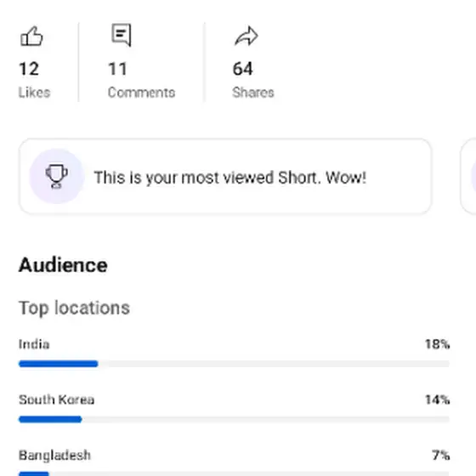Click the Bangladesh progress bar

tap(234, 474)
